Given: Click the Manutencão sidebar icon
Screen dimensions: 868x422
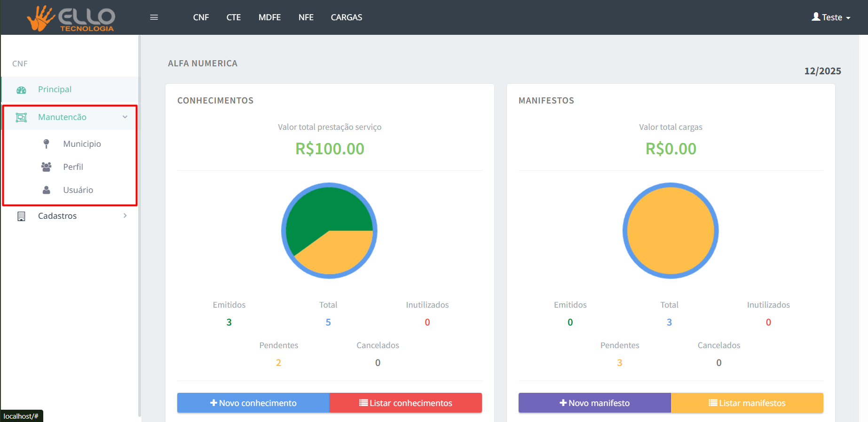Looking at the screenshot, I should [x=21, y=118].
